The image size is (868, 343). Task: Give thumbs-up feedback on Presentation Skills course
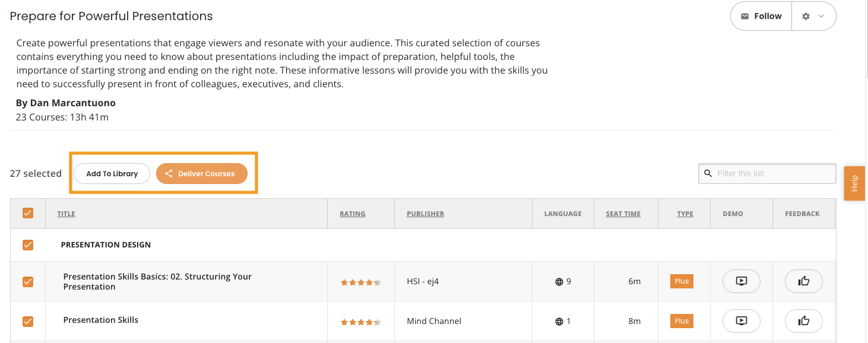804,321
